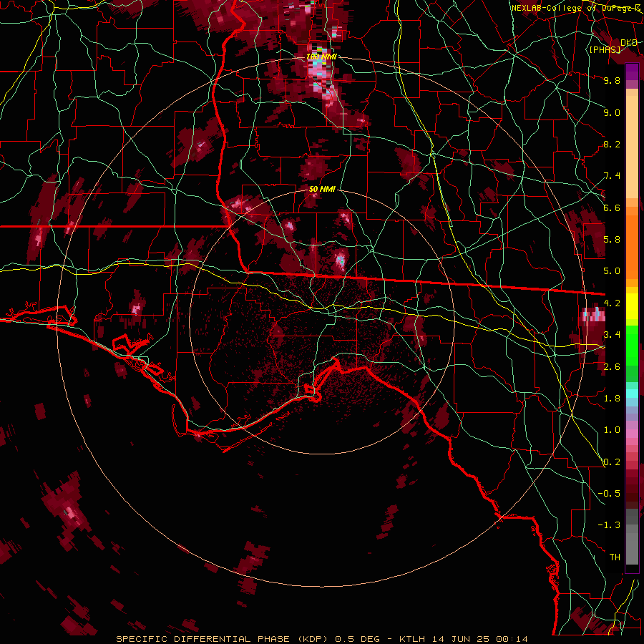Click the 9.8 value on the color scale
Screen dimensions: 644x644
[612, 80]
